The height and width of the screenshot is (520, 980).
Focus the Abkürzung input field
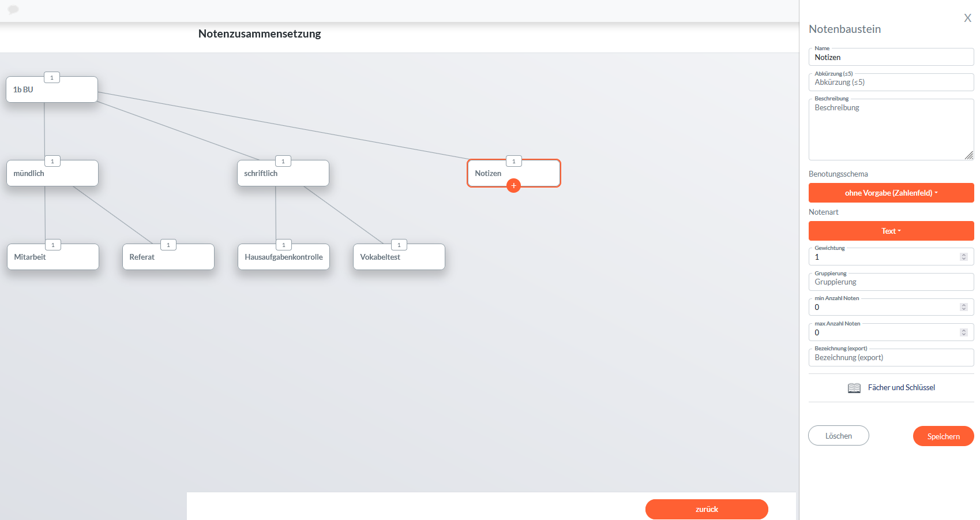click(x=891, y=83)
